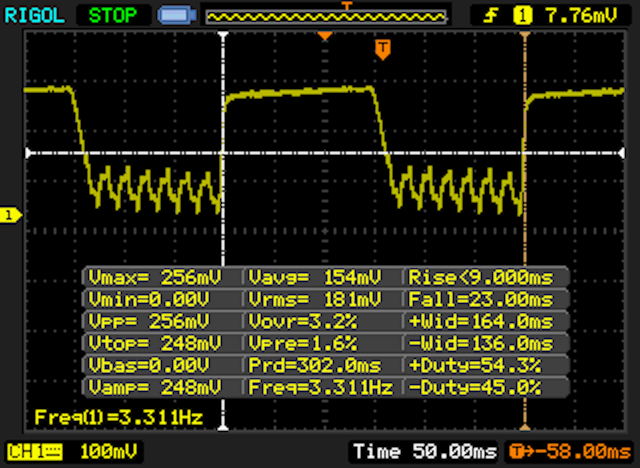Click the Freq=3.311Hz table measurement

(x=320, y=387)
